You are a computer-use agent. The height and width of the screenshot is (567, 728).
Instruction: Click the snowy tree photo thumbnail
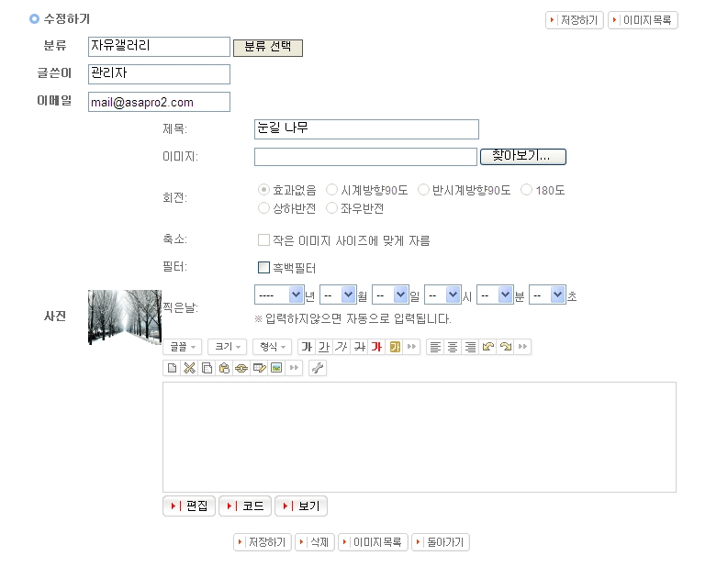(125, 317)
